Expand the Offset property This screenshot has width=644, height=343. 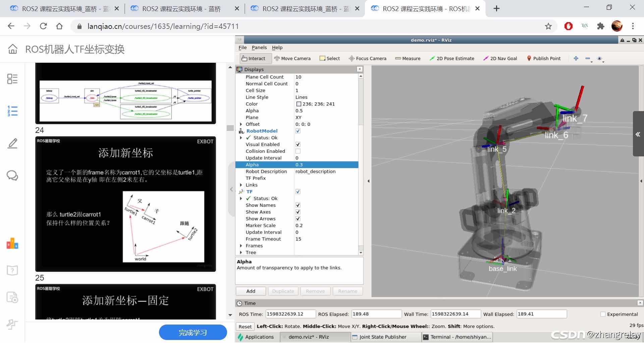(241, 124)
